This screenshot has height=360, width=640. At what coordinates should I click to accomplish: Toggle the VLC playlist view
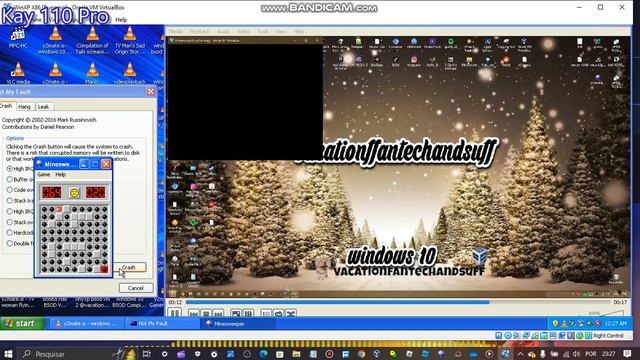coord(266,314)
